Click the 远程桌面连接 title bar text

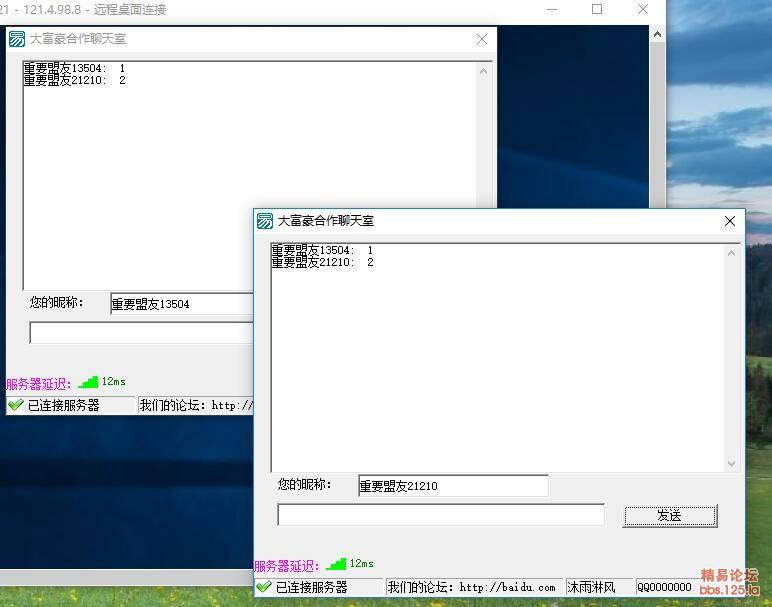pyautogui.click(x=129, y=9)
